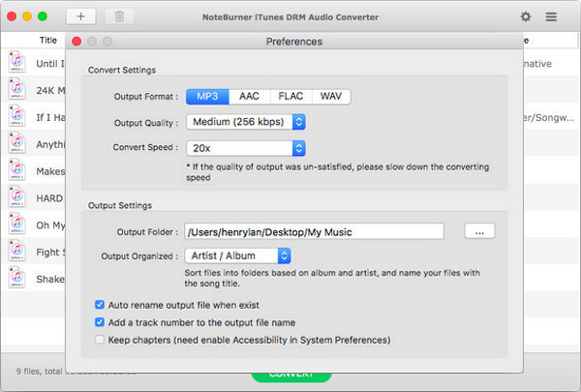Click the green Convert button
This screenshot has height=392, width=581.
pyautogui.click(x=291, y=377)
